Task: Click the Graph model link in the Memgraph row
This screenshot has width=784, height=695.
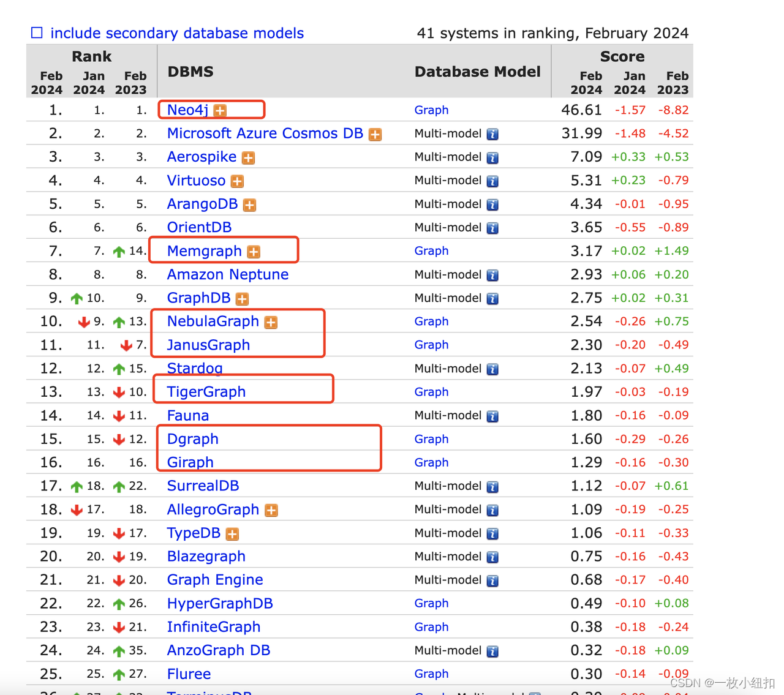Action: 431,251
